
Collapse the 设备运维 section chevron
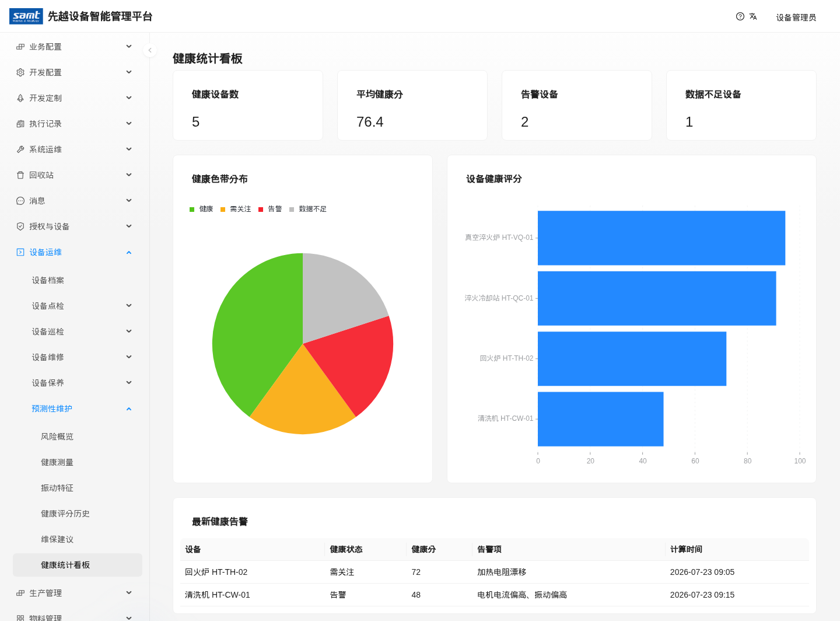click(x=129, y=252)
